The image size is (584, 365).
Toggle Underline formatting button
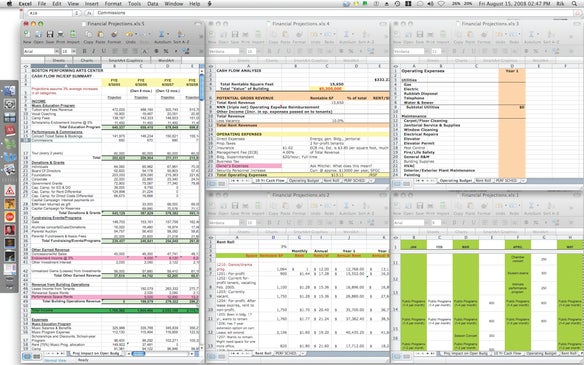103,51
